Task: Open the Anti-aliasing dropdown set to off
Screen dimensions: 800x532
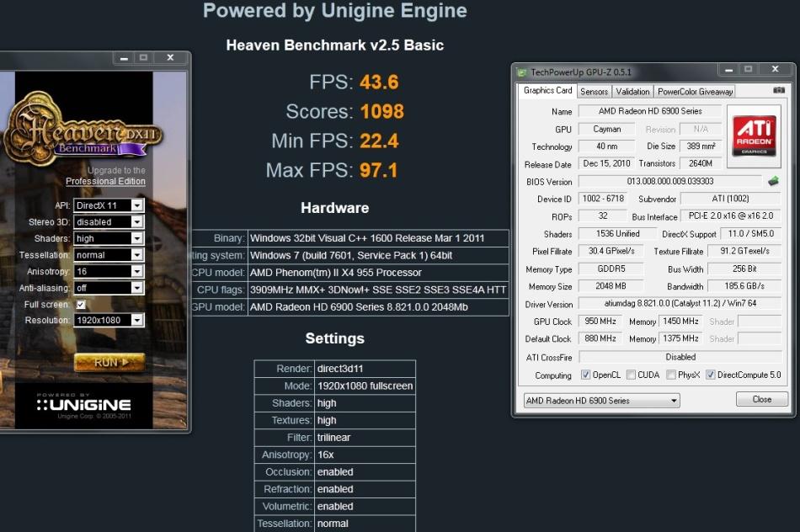Action: coord(109,288)
